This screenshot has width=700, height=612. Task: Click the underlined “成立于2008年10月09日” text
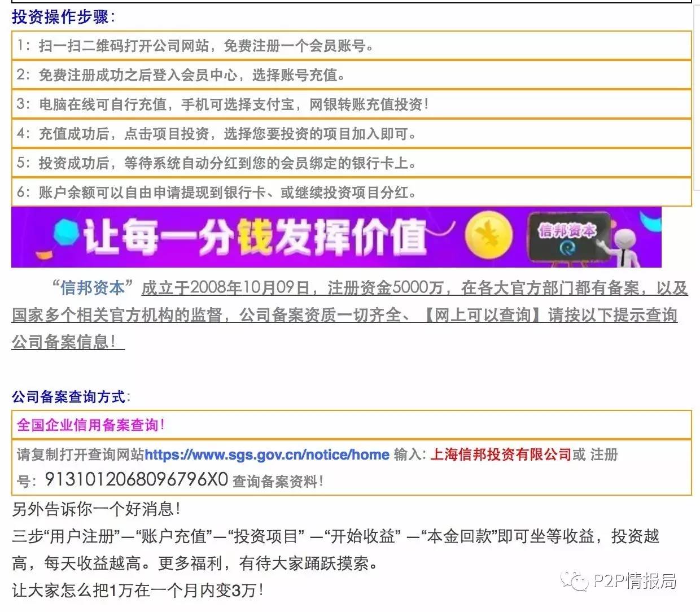pos(225,288)
